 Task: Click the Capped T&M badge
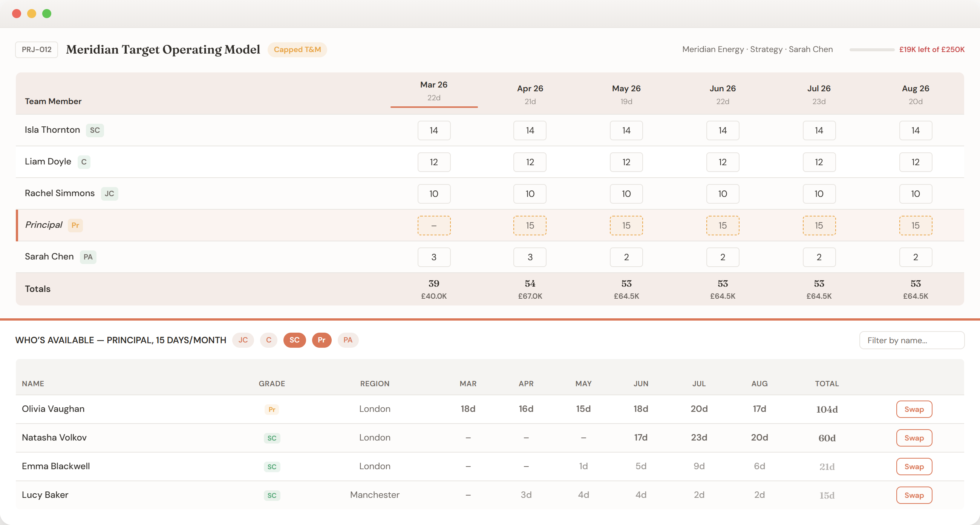[297, 49]
